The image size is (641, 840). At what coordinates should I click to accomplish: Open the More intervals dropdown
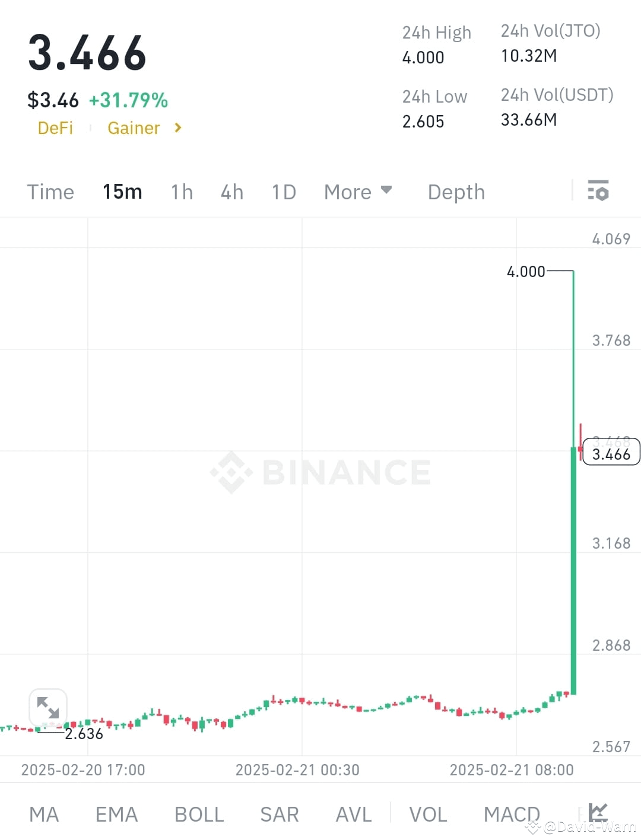357,192
